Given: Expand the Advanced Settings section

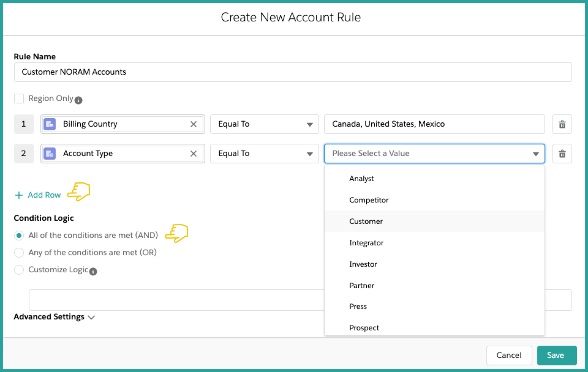Looking at the screenshot, I should [x=54, y=317].
